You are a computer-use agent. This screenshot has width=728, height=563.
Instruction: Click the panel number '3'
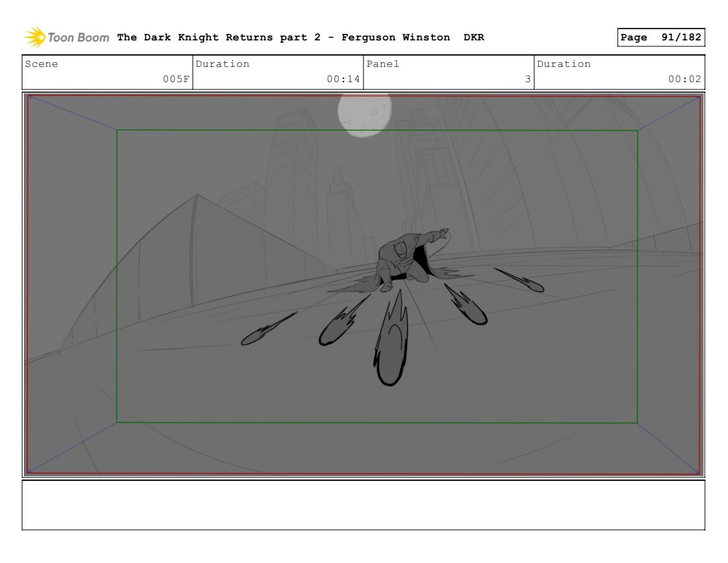(x=527, y=79)
